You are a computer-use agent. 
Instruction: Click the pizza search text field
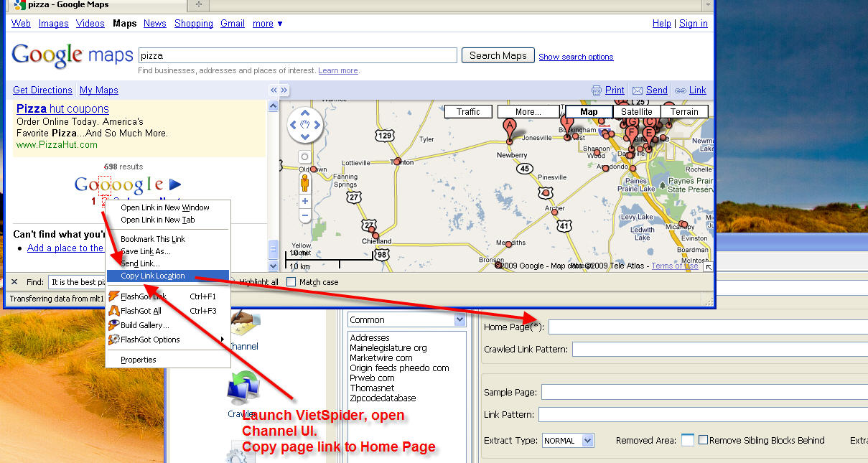(297, 55)
